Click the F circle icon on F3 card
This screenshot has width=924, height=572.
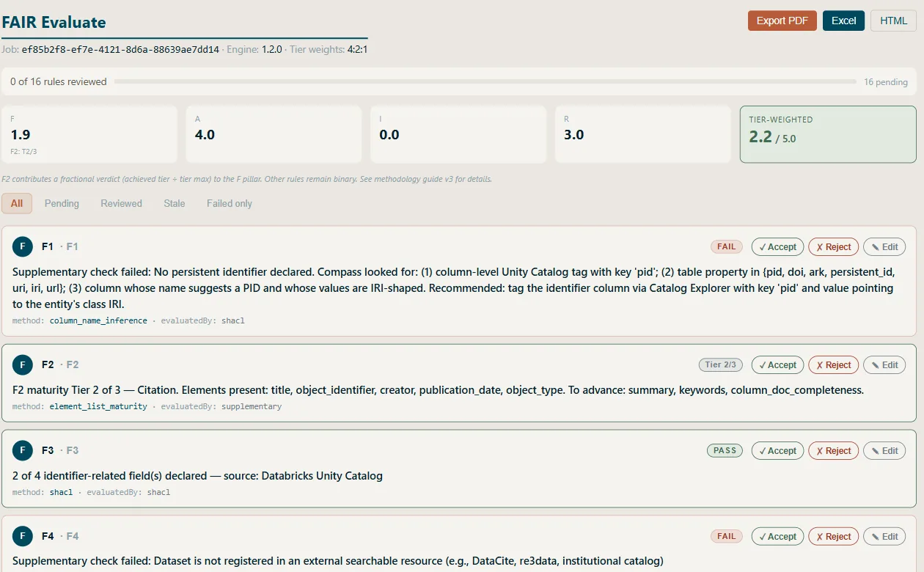point(23,450)
